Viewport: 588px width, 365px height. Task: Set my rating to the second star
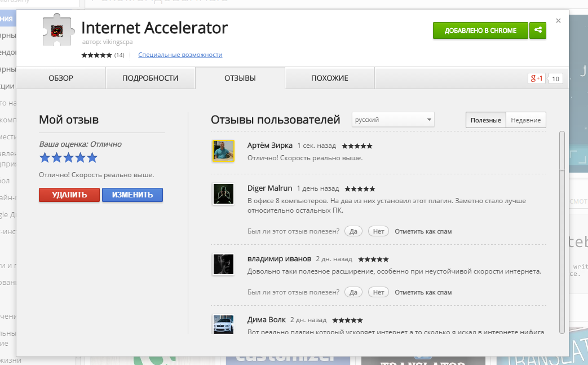pos(56,157)
